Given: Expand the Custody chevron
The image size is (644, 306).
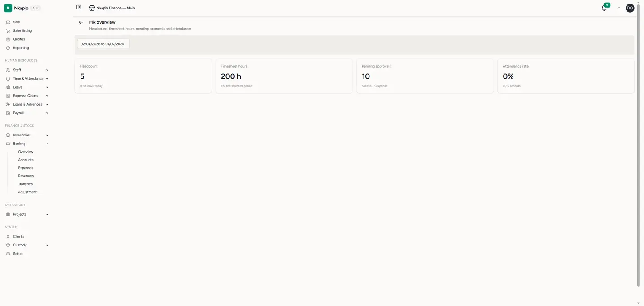Looking at the screenshot, I should 47,245.
